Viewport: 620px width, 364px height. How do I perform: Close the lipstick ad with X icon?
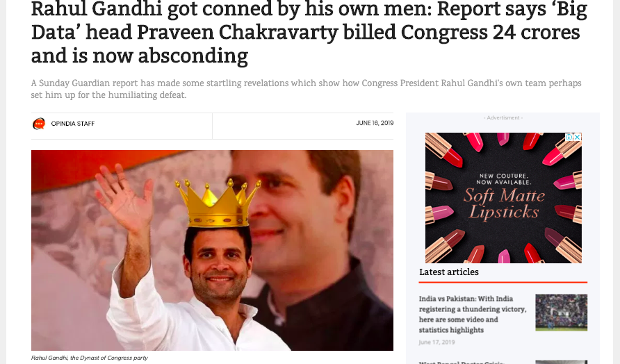coord(578,137)
